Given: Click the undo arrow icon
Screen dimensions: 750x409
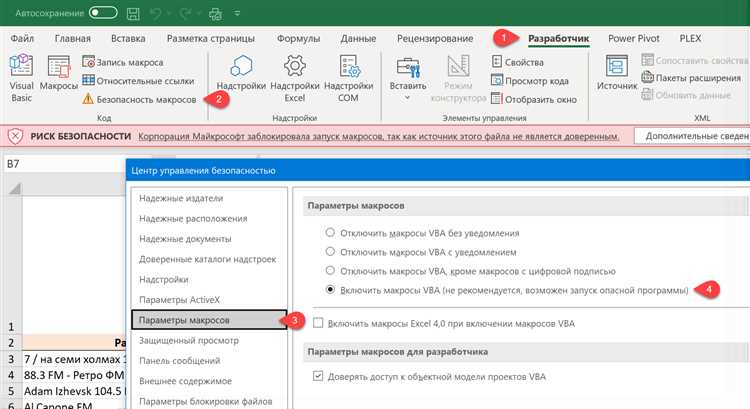Looking at the screenshot, I should pyautogui.click(x=155, y=13).
